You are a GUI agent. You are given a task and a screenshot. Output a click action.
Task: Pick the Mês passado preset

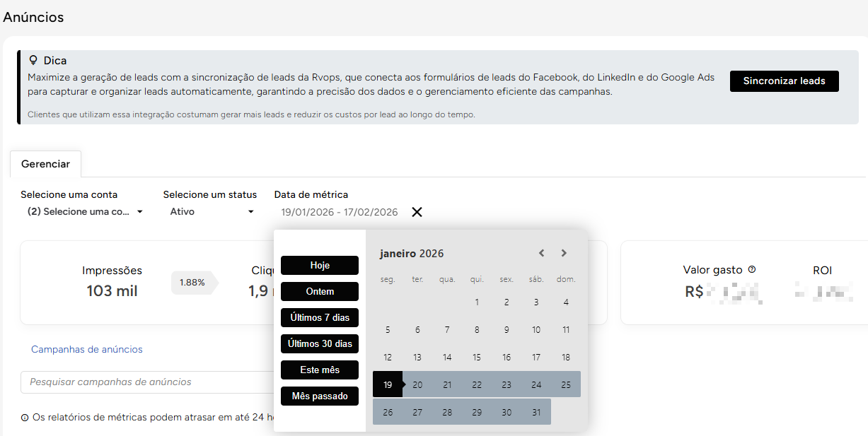(320, 396)
